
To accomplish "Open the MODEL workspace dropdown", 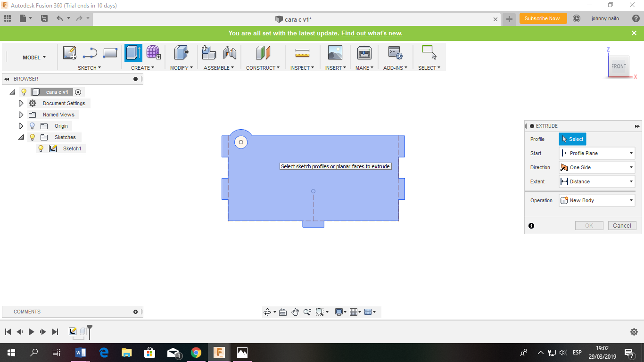I will click(34, 58).
